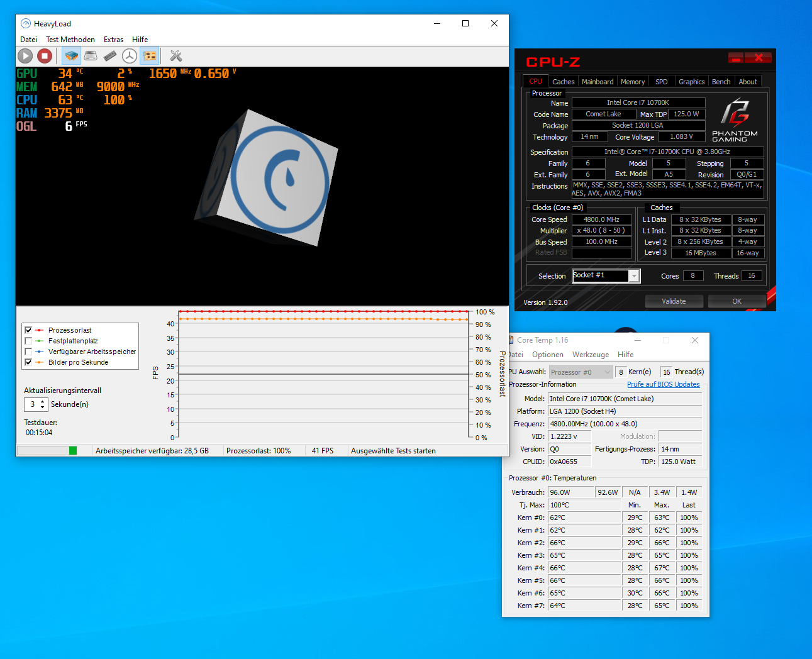Click the Validate button in CPU-Z
The height and width of the screenshot is (659, 812).
tap(674, 301)
